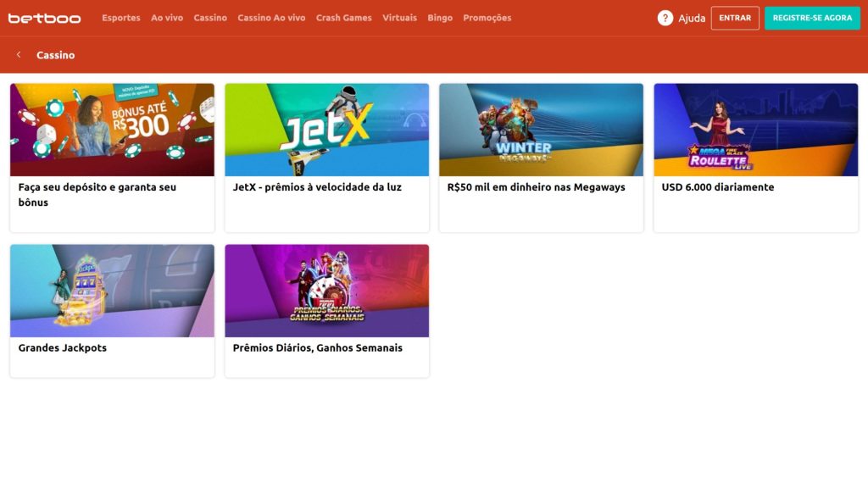Open the Esportes menu item
Image resolution: width=868 pixels, height=488 pixels.
120,18
